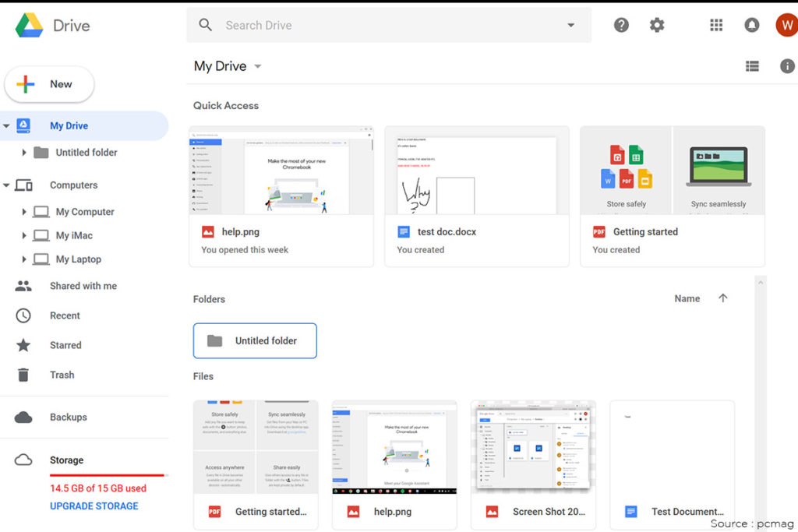Image resolution: width=798 pixels, height=532 pixels.
Task: Open the Screen Shot file thumbnail
Action: click(533, 447)
